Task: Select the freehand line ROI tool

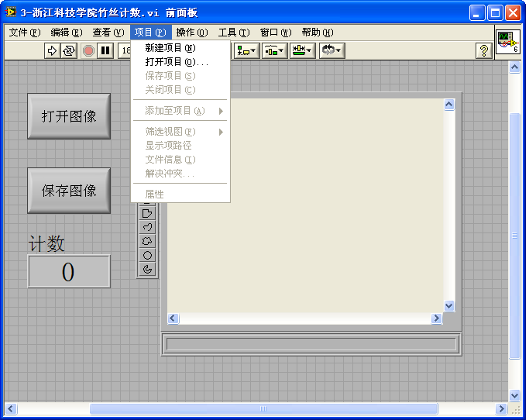Action: [x=147, y=227]
